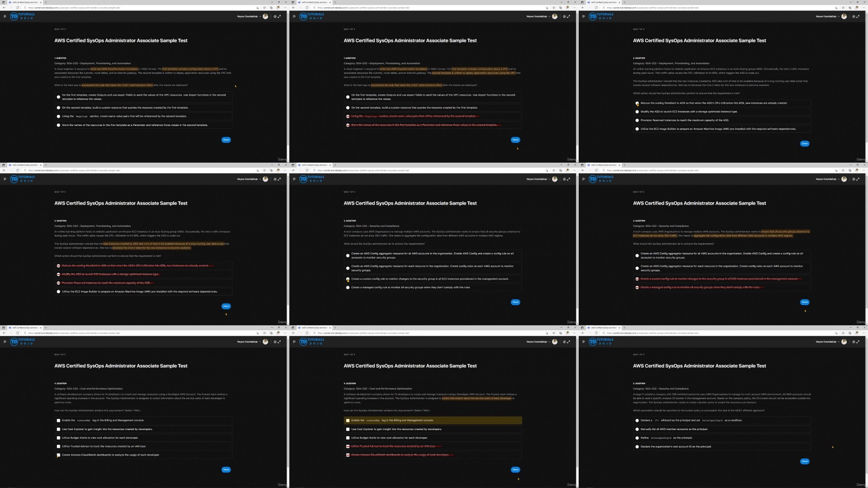868x488 pixels.
Task: Expand Wayne-TutorialsDojo dropdown in Q4 window without crossed-out options
Action: 249,342
